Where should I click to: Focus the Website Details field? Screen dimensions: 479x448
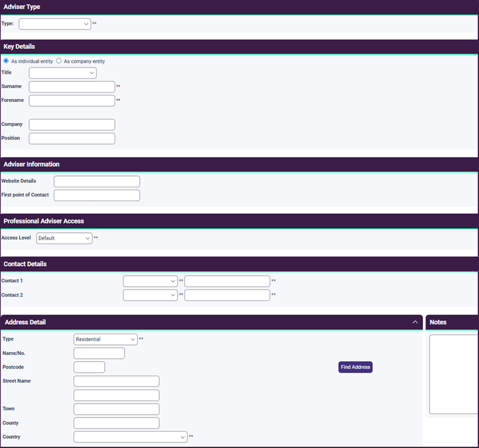97,181
